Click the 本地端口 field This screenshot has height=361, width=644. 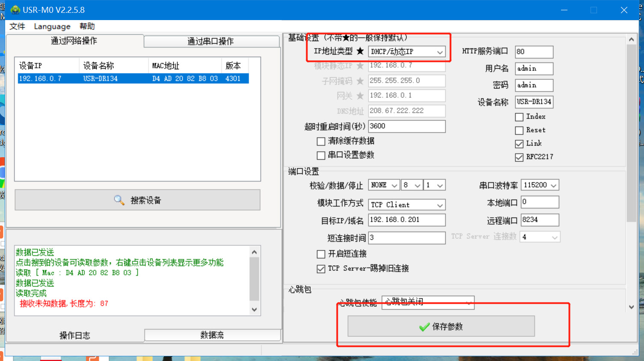point(540,202)
